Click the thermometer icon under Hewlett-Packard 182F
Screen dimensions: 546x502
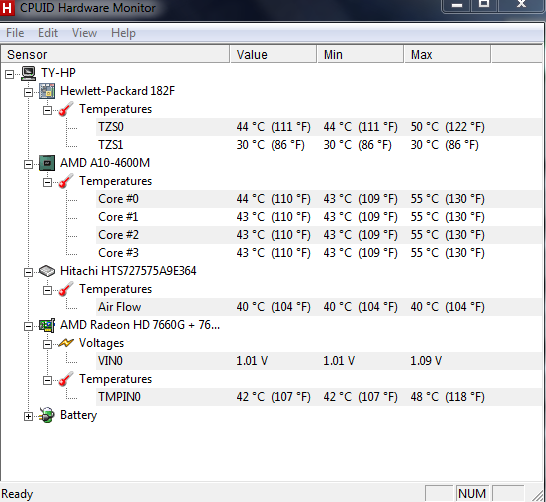pyautogui.click(x=66, y=109)
